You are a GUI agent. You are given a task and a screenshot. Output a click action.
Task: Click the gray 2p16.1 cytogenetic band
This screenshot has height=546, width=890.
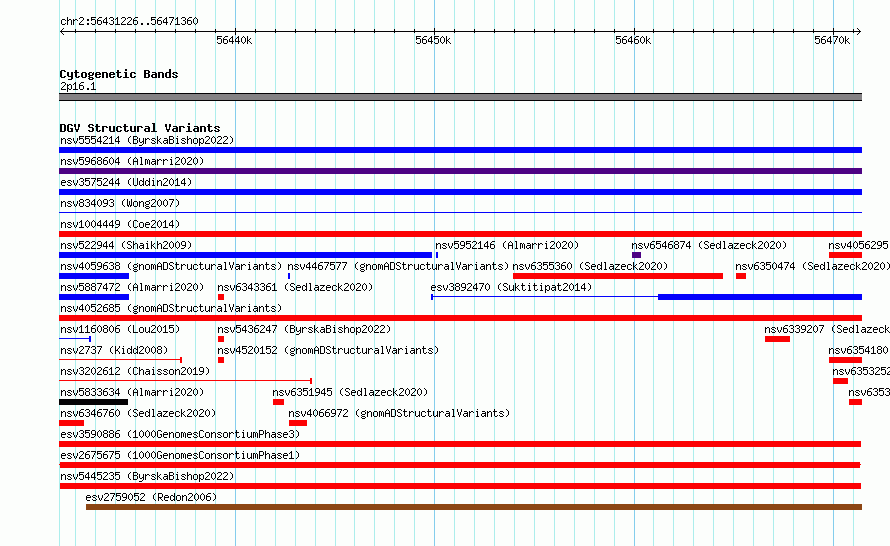pos(460,97)
